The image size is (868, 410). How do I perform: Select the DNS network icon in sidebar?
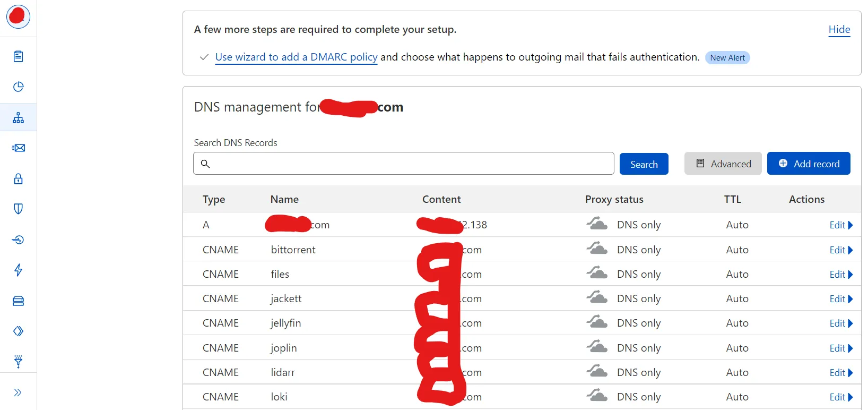click(18, 117)
